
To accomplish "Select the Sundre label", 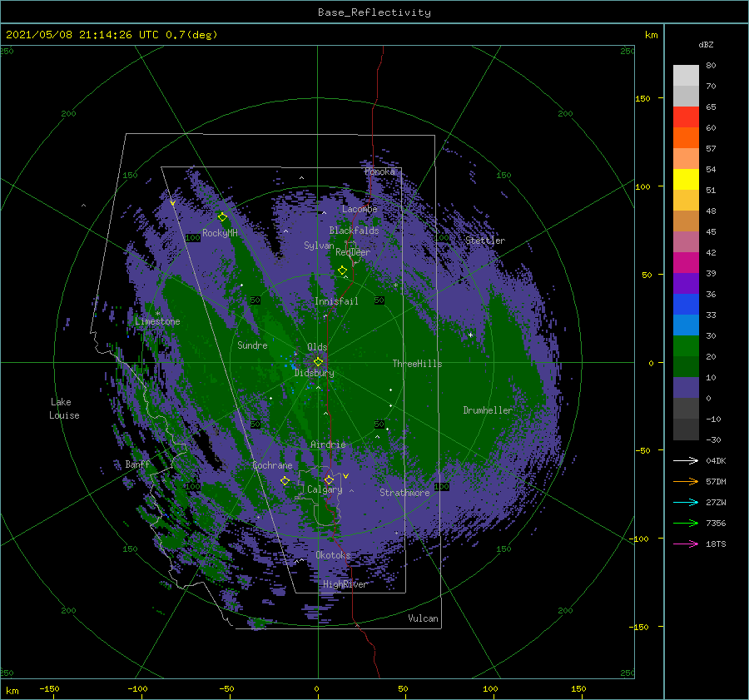I will tap(252, 345).
